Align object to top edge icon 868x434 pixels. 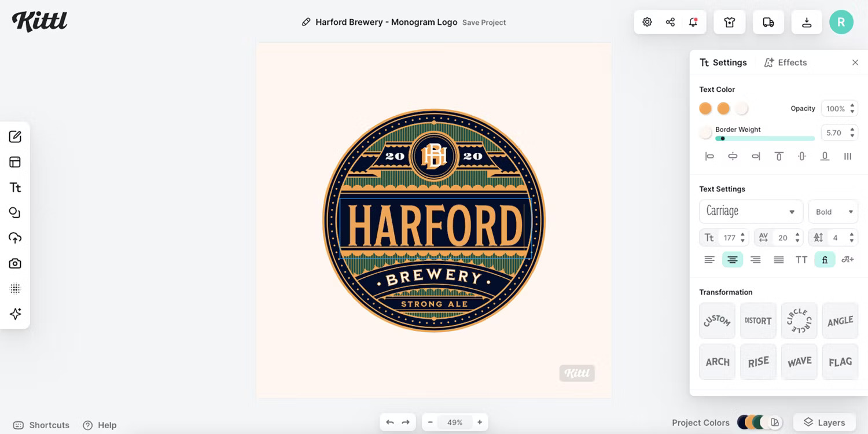(x=779, y=156)
